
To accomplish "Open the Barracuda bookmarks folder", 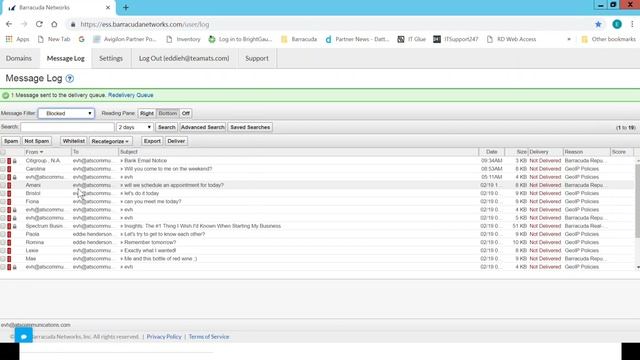I will click(299, 39).
